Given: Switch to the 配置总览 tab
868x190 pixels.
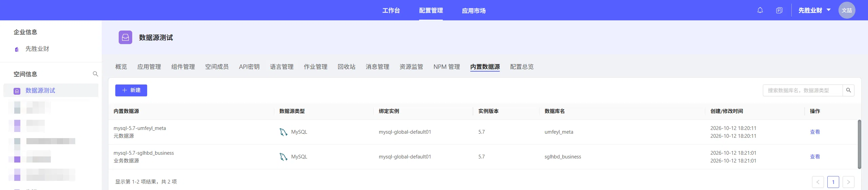Looking at the screenshot, I should (522, 67).
